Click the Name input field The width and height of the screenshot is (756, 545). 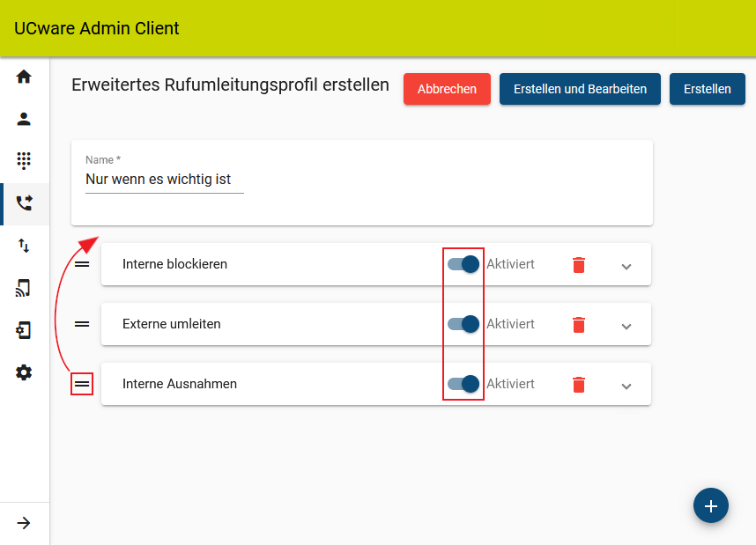(x=165, y=180)
